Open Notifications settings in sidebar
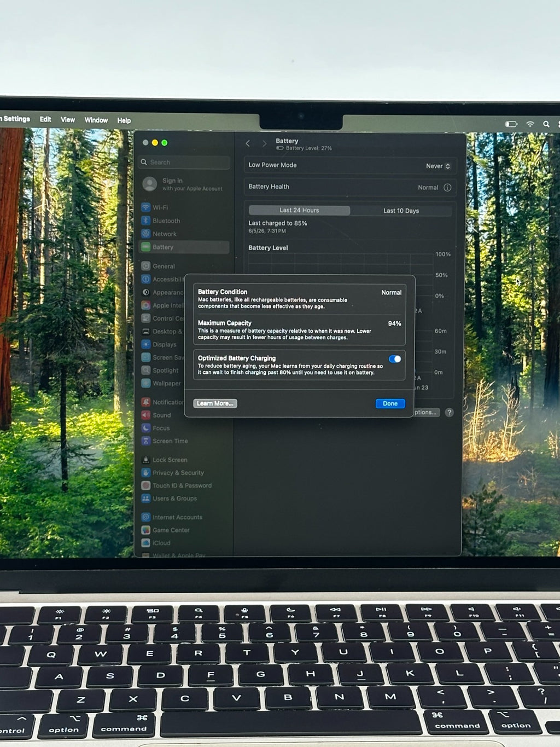 pyautogui.click(x=162, y=402)
